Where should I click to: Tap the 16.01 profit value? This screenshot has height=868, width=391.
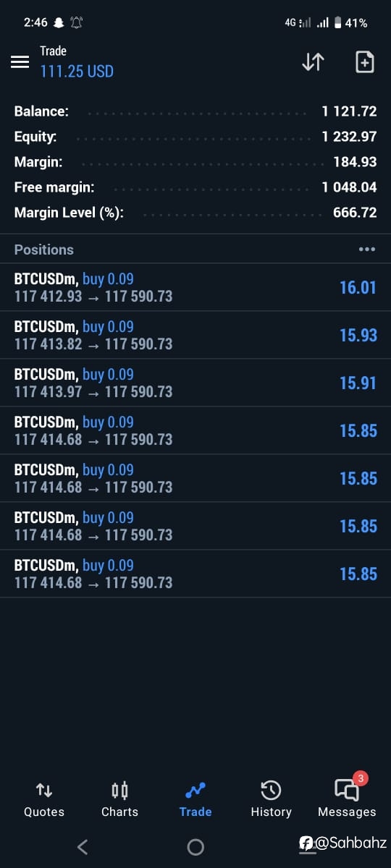pyautogui.click(x=358, y=287)
